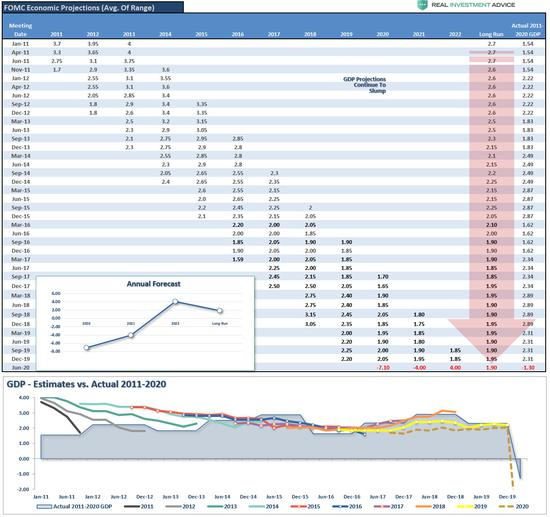
Task: Select the -2.00 label on the GDP chart's vertical axis
Action: [24, 489]
